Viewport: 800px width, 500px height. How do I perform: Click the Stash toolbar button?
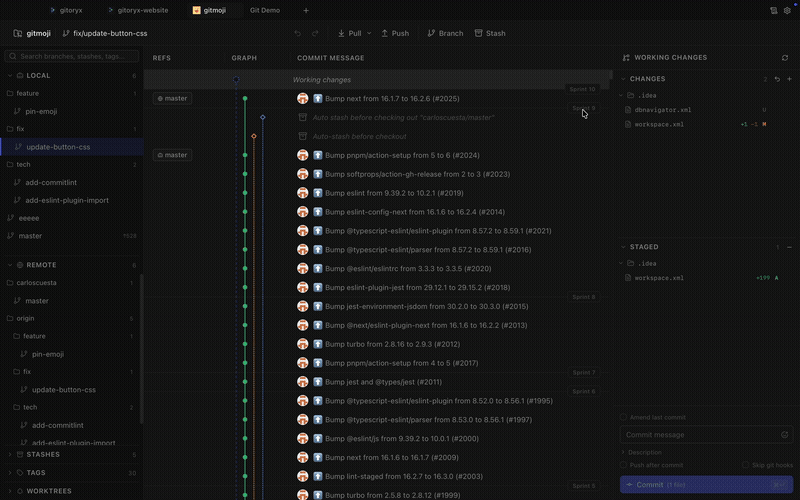(x=490, y=33)
